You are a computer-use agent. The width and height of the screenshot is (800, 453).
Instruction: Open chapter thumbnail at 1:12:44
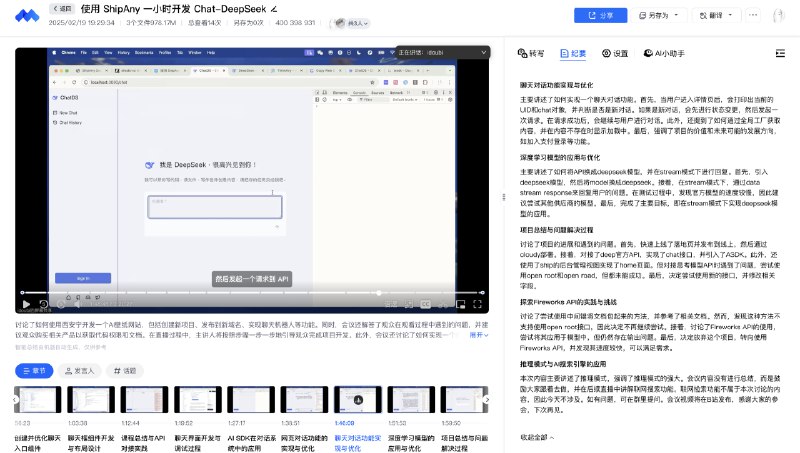[x=144, y=399]
